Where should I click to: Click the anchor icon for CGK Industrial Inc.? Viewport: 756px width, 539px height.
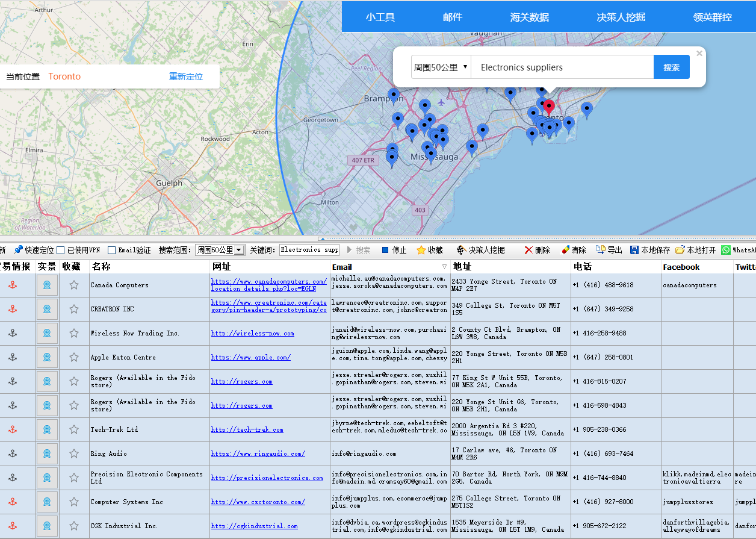(13, 526)
